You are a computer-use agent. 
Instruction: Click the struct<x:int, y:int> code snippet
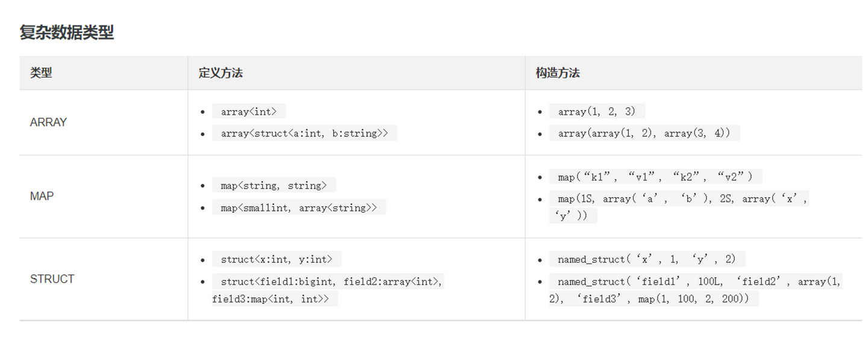coord(277,259)
